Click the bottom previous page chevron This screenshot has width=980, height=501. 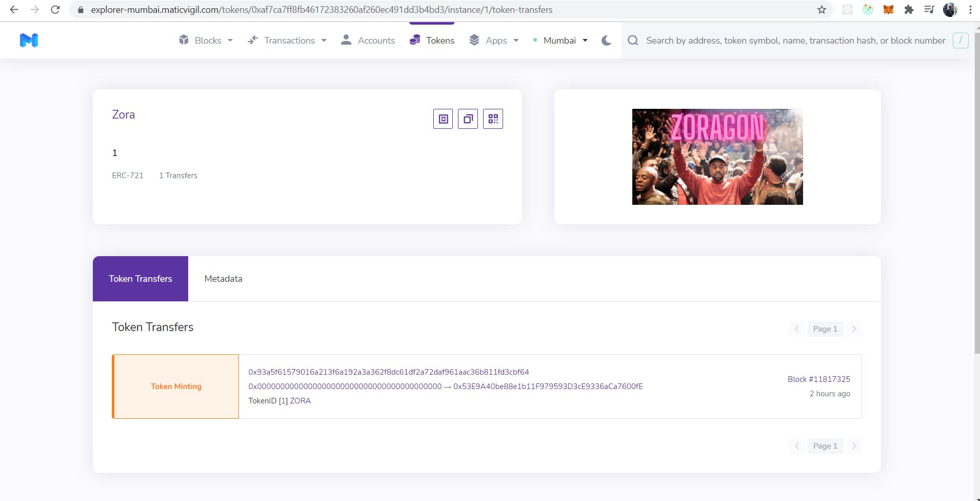pos(797,446)
